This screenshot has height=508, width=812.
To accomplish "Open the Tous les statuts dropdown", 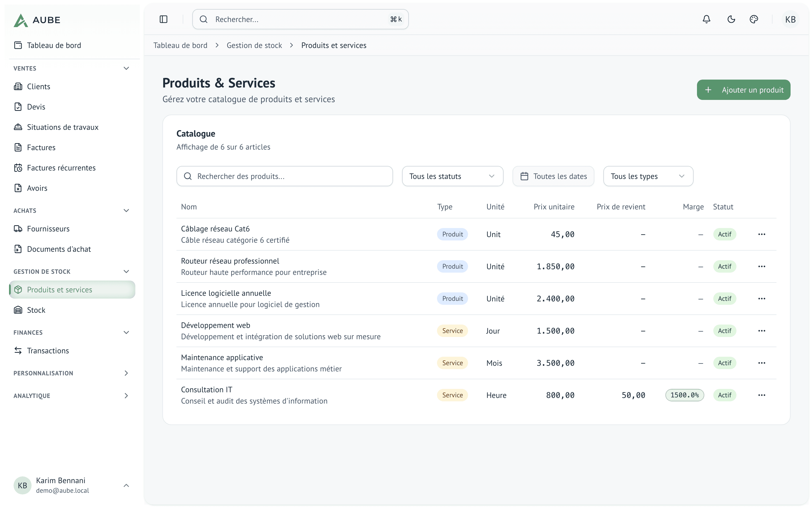I will click(x=452, y=176).
